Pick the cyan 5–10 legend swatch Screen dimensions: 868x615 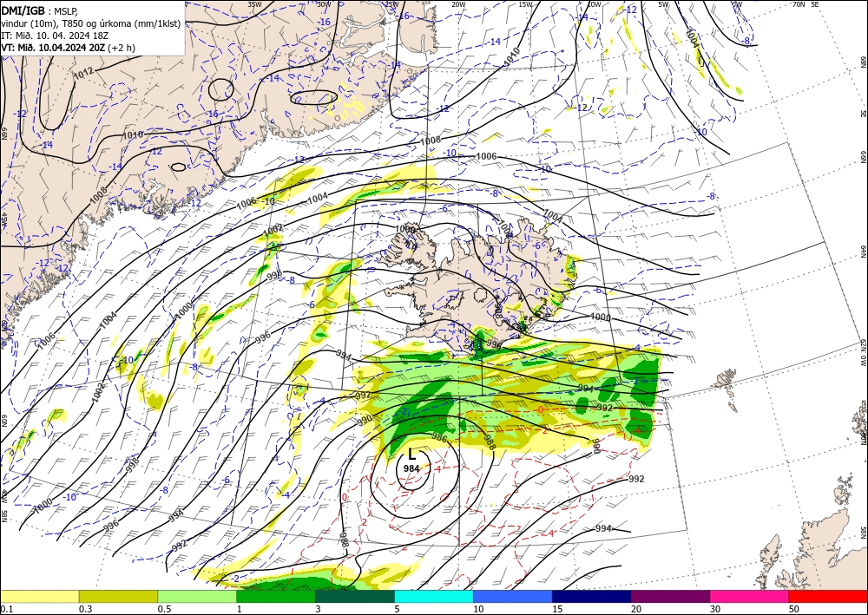434,596
